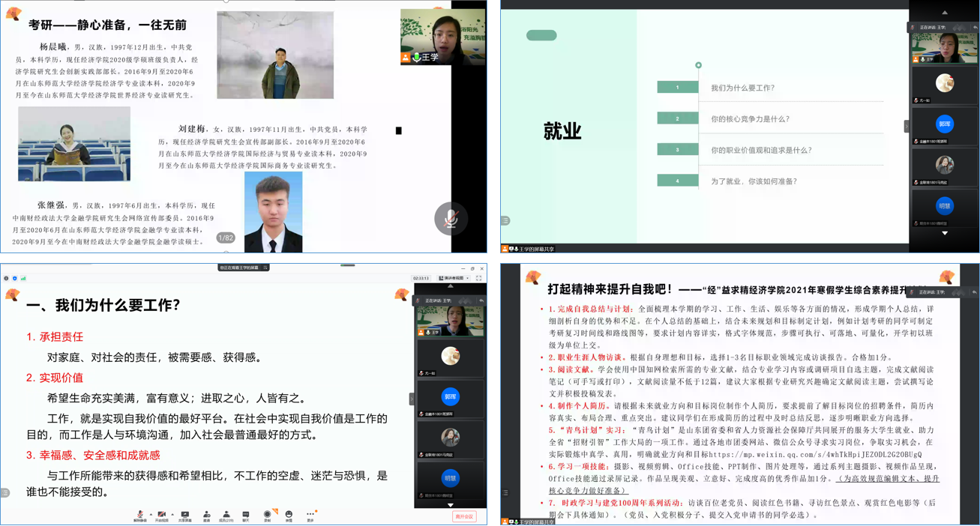Collapse the participant video sidebar in bottom-left window
Screen dimensions: 980x526
coord(412,399)
